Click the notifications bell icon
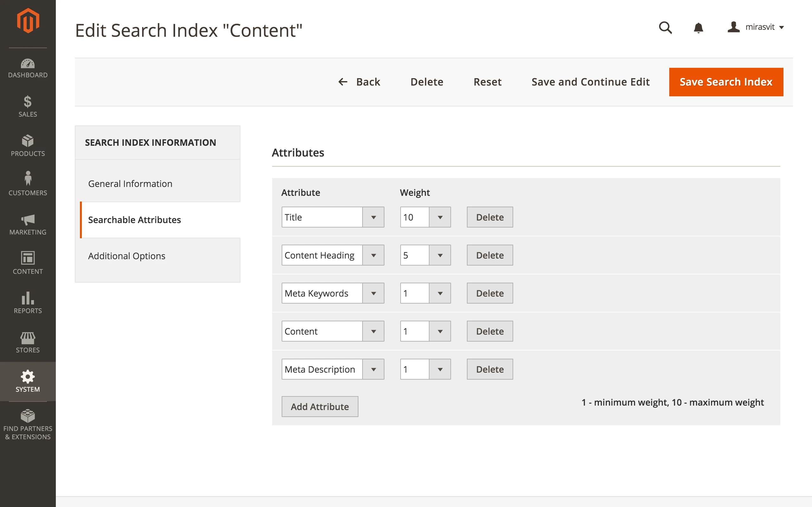Image resolution: width=812 pixels, height=507 pixels. click(698, 28)
